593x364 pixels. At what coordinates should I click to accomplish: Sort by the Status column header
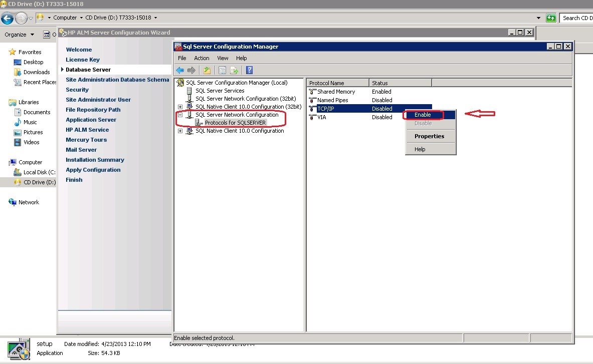click(400, 83)
